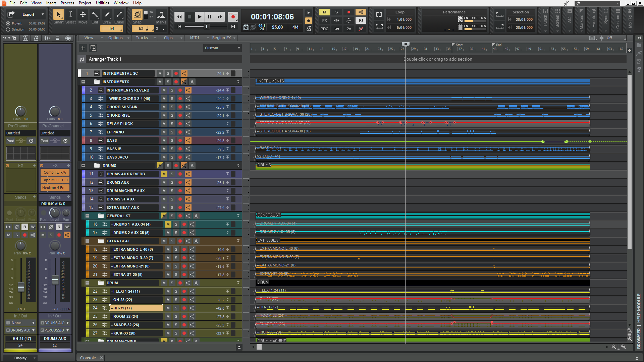644x362 pixels.
Task: Toggle the Snap to grid button
Action: coord(137,14)
